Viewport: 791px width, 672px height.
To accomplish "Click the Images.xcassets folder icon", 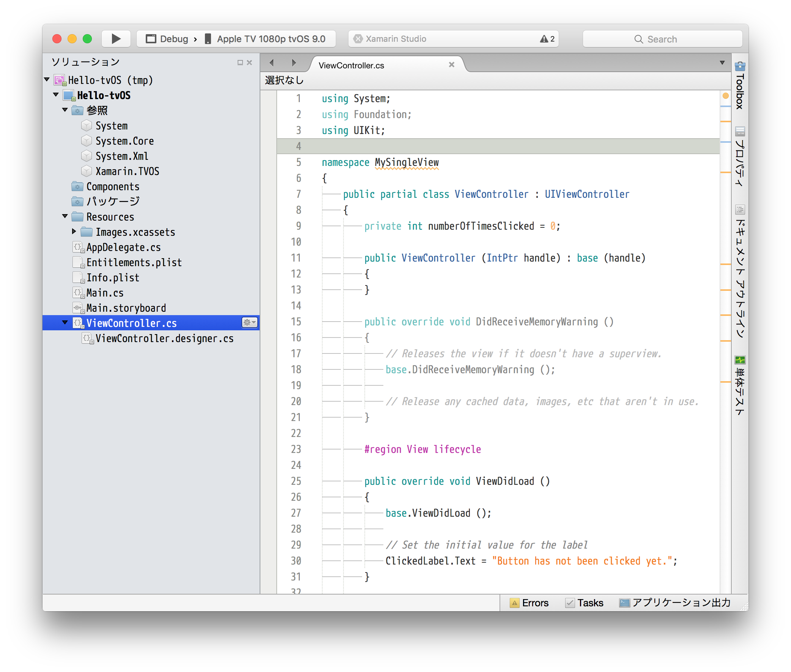I will click(x=87, y=232).
